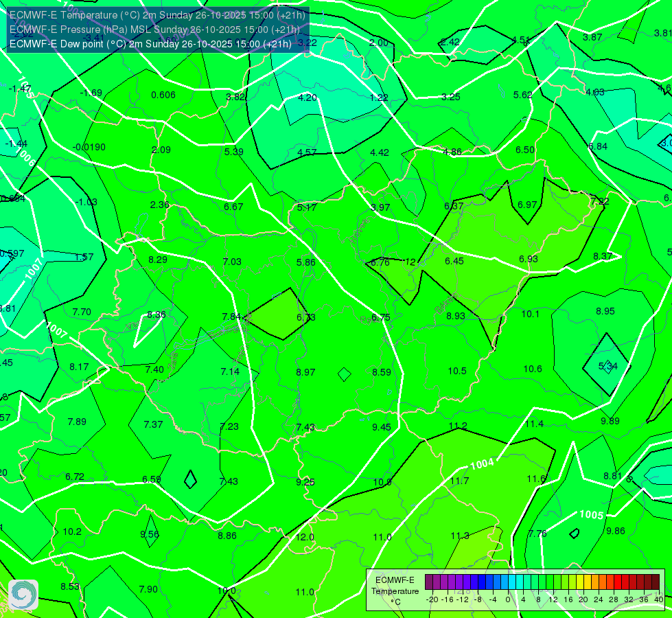This screenshot has height=618, width=672.
Task: Click the grid value 4.57
Action: click(308, 152)
